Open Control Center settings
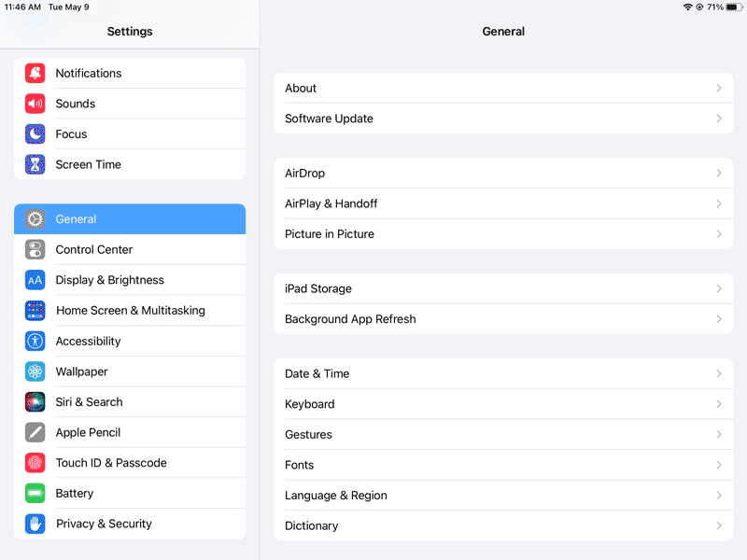The height and width of the screenshot is (560, 747). point(130,249)
